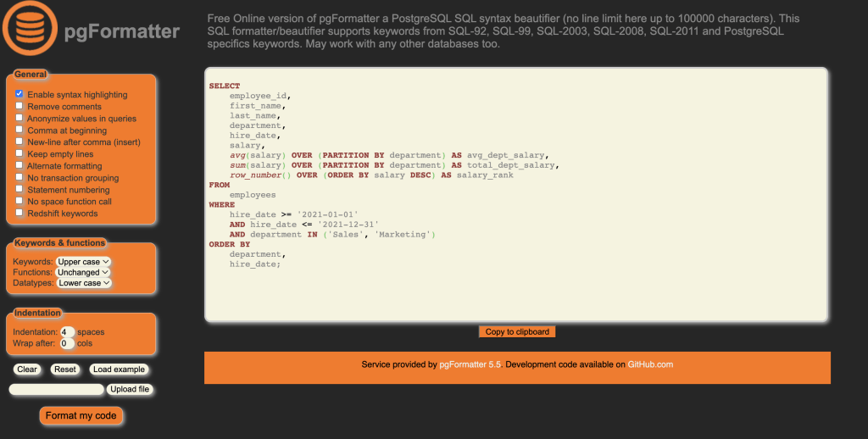Viewport: 868px width, 439px height.
Task: Toggle the Comma at beginning option
Action: 19,130
